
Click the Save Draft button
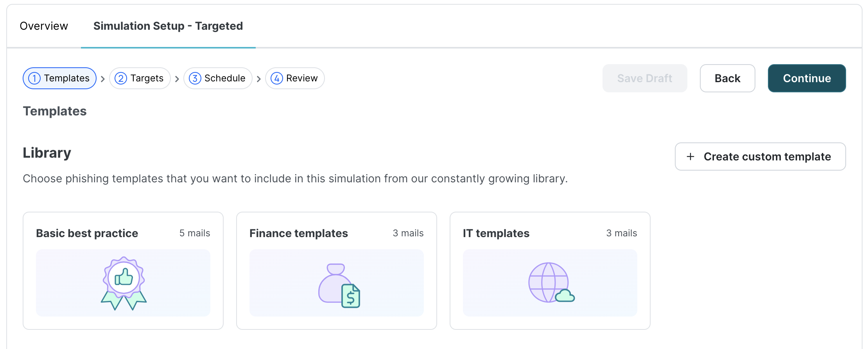point(645,78)
